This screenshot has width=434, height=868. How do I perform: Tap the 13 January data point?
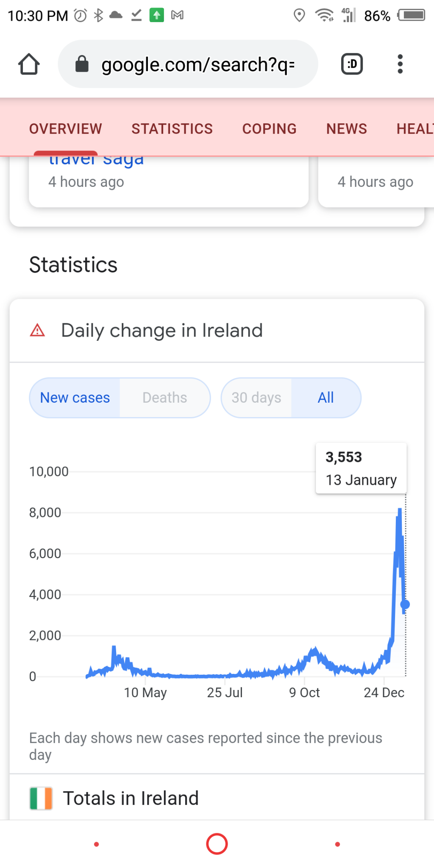405,604
